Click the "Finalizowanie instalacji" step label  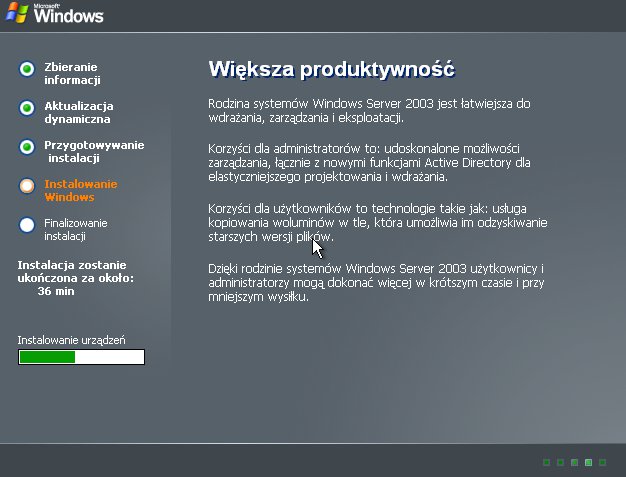[x=75, y=230]
